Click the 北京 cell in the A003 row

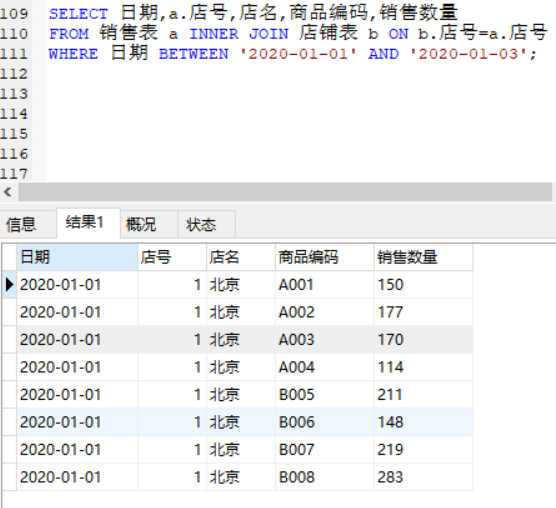click(241, 340)
